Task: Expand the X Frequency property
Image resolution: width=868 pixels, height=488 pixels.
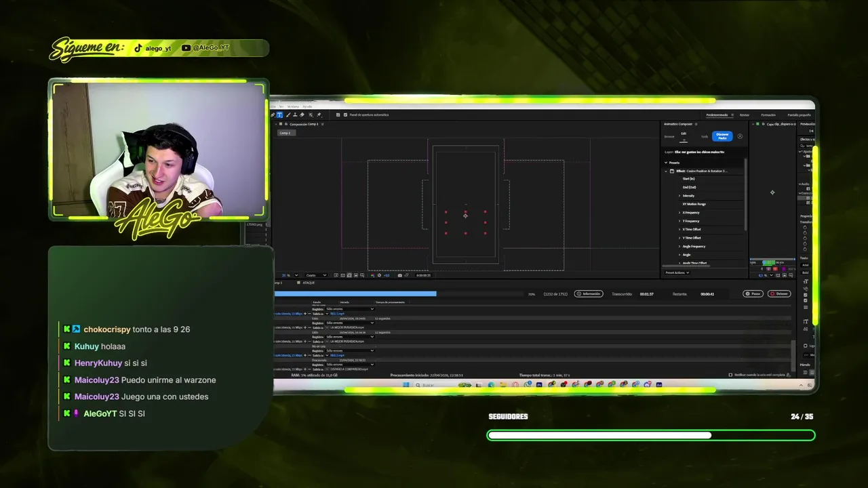Action: 679,213
